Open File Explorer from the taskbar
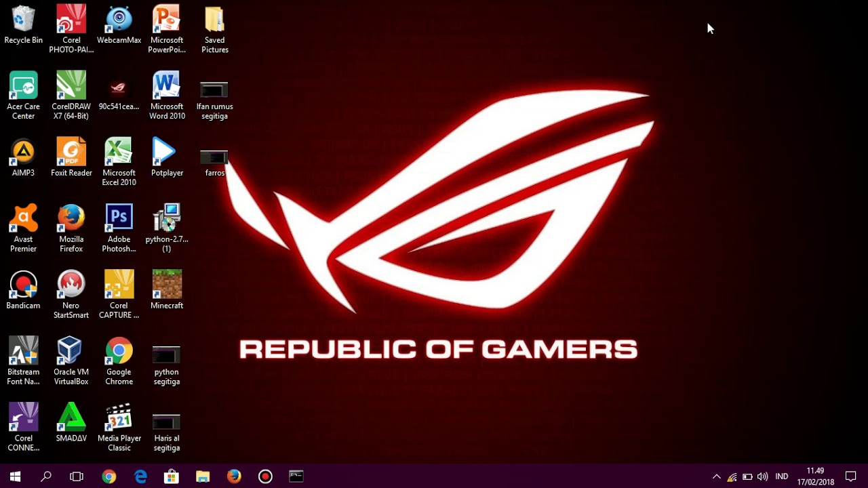The image size is (868, 488). tap(203, 476)
